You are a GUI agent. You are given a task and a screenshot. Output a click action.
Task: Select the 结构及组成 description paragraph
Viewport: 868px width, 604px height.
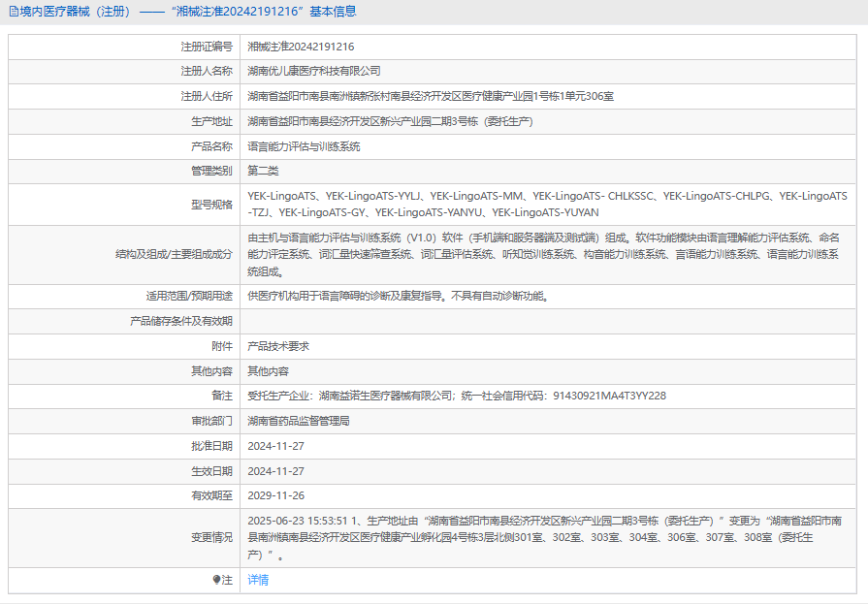(x=544, y=255)
